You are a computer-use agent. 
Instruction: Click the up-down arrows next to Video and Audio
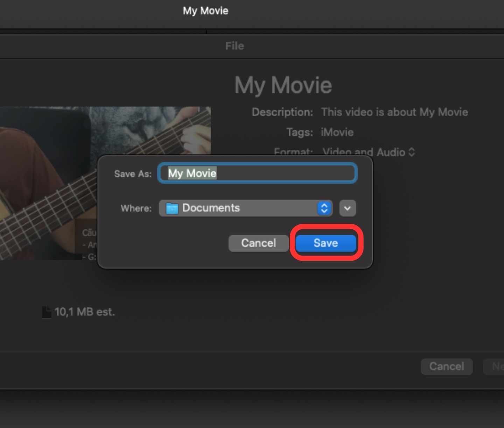point(412,152)
